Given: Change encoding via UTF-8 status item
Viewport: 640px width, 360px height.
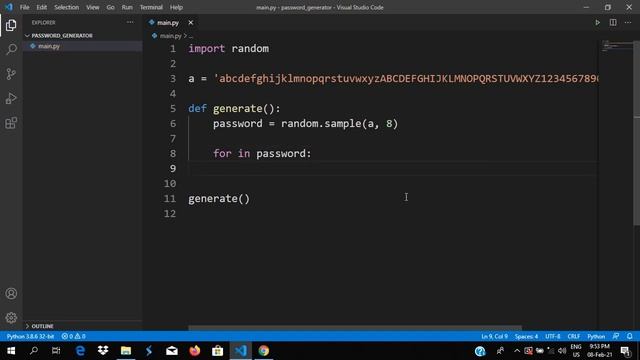Looking at the screenshot, I should [553, 336].
